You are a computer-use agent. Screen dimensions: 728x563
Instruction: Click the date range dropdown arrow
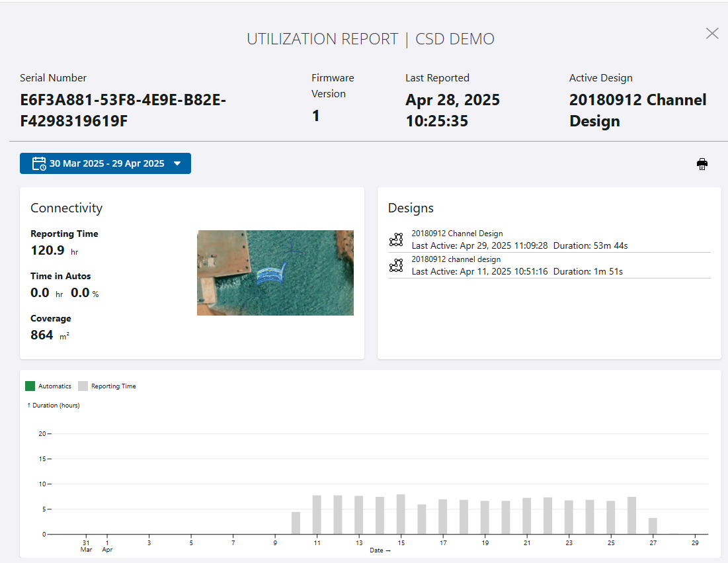[x=177, y=163]
